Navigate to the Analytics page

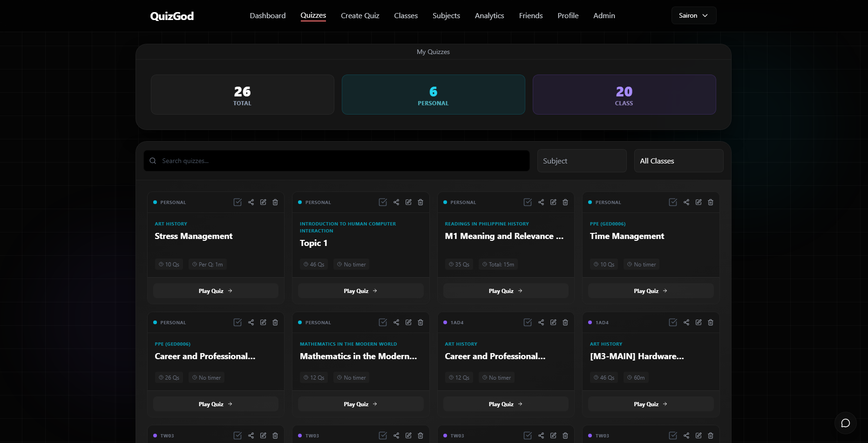point(489,15)
